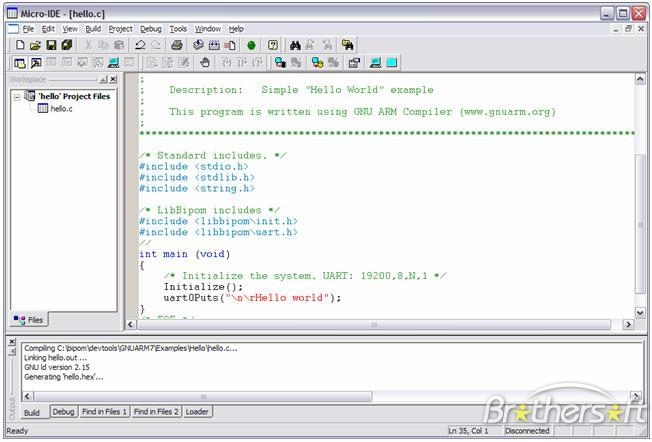
Task: Open help with the question-mark icon
Action: tap(273, 45)
